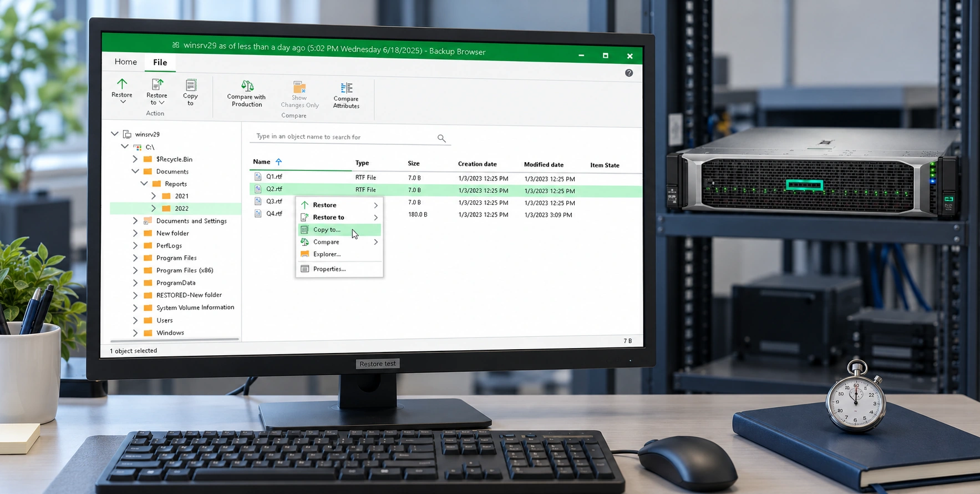980x494 pixels.
Task: Select the RESTORED-New folder tree item
Action: click(x=189, y=295)
